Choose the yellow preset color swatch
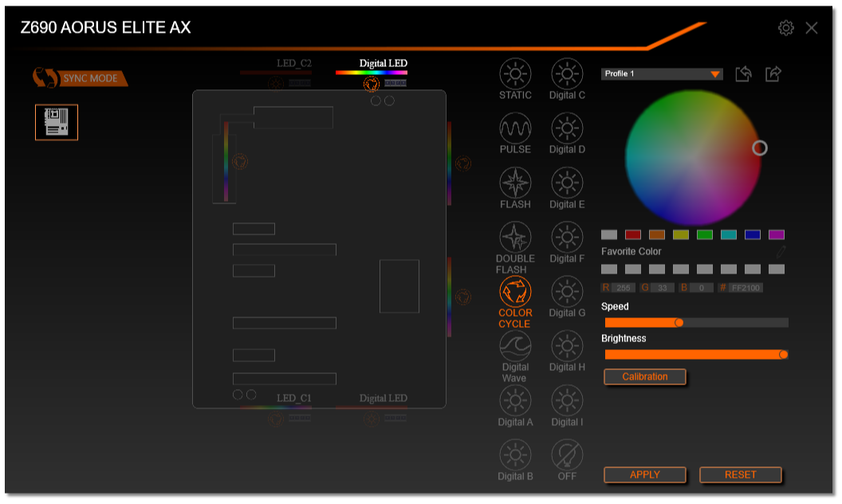Image resolution: width=842 pixels, height=504 pixels. tap(680, 234)
